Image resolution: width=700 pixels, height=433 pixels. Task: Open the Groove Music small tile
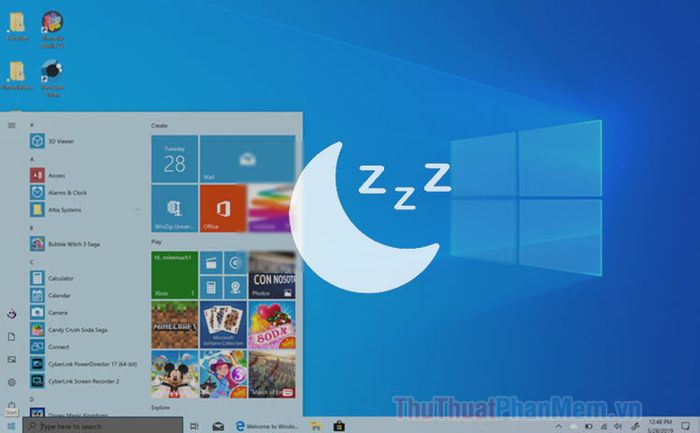(x=235, y=263)
